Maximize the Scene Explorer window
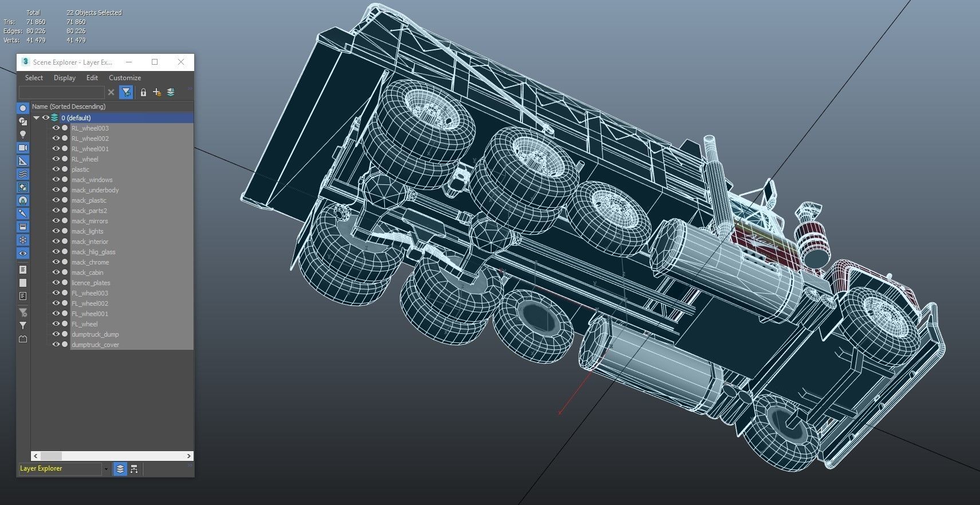The image size is (980, 505). (x=155, y=62)
